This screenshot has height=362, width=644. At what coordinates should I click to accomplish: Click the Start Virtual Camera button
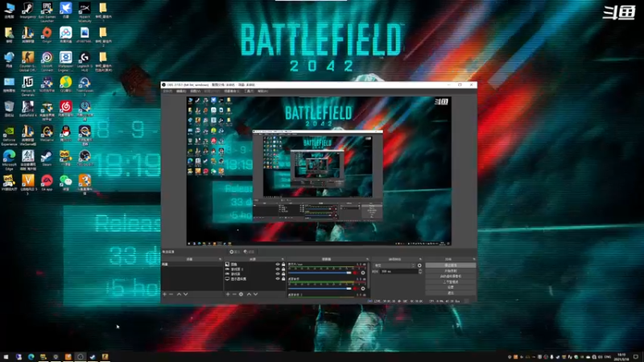click(451, 277)
